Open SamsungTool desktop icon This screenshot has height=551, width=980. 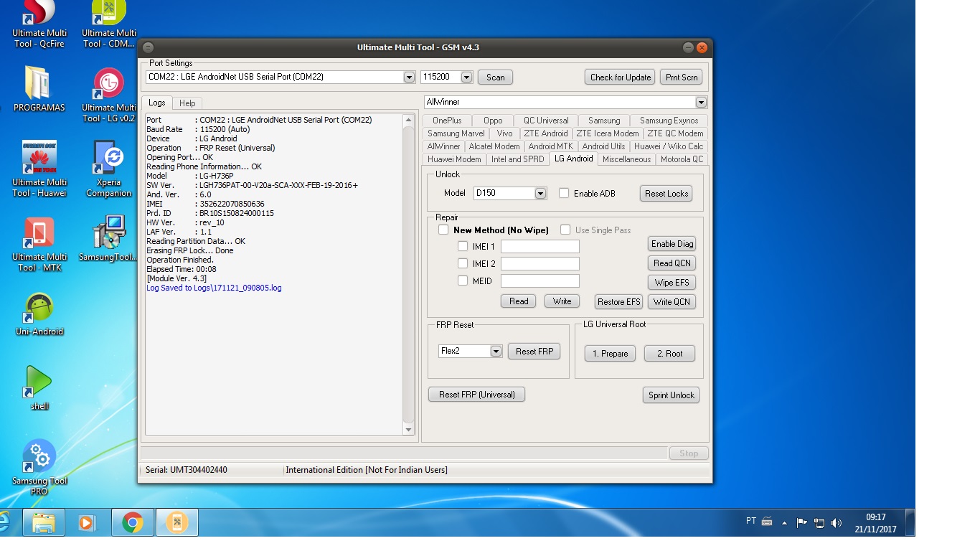109,239
